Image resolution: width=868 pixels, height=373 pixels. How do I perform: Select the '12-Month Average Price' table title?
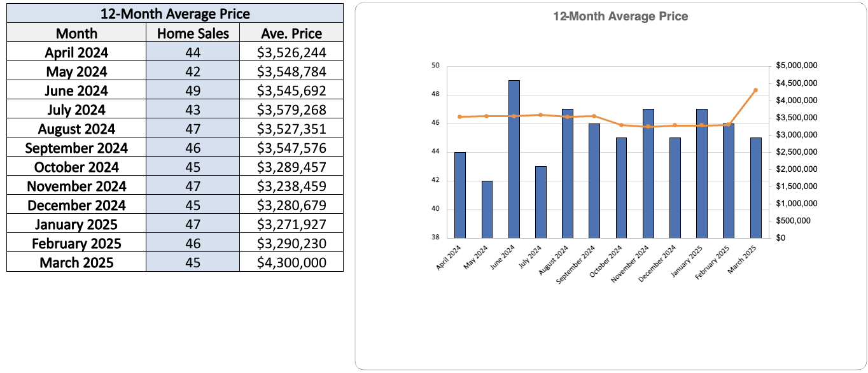175,13
